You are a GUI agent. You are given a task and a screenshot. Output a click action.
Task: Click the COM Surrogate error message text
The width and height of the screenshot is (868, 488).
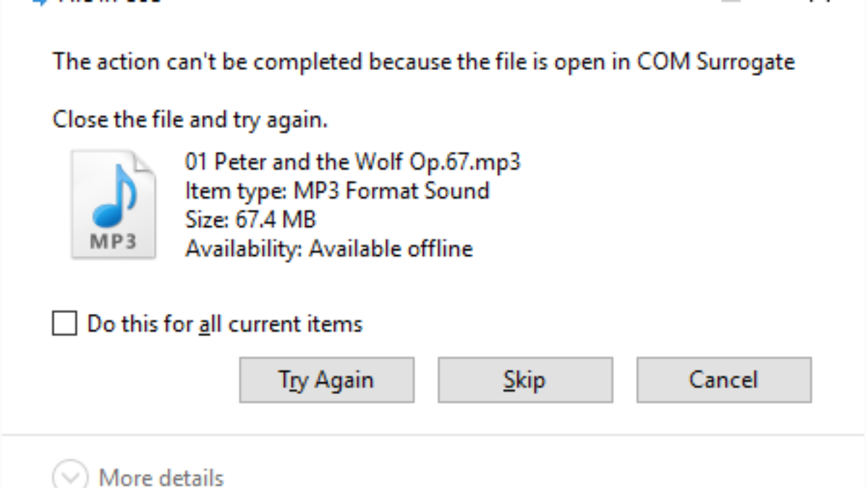click(423, 62)
